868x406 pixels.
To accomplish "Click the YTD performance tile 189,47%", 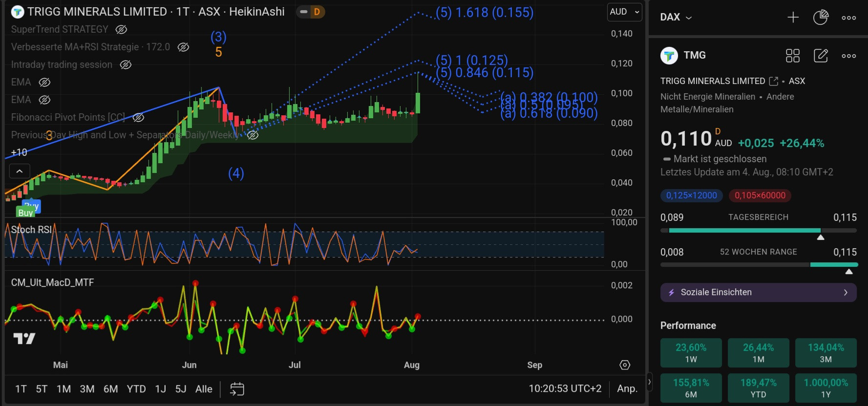I will point(758,388).
